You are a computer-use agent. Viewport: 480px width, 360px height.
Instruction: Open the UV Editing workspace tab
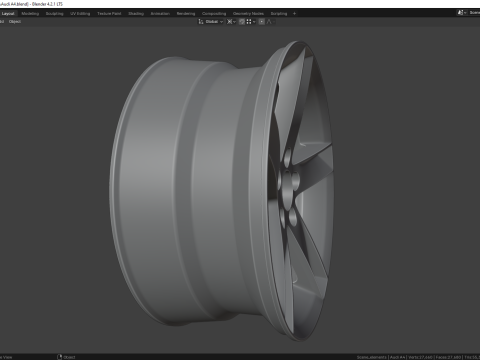pos(80,14)
